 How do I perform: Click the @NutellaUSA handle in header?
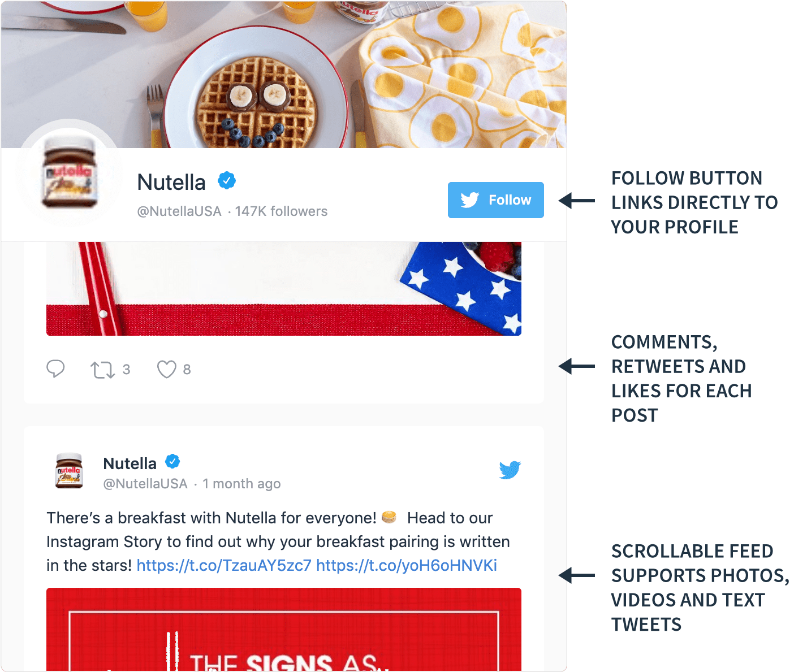click(x=179, y=211)
